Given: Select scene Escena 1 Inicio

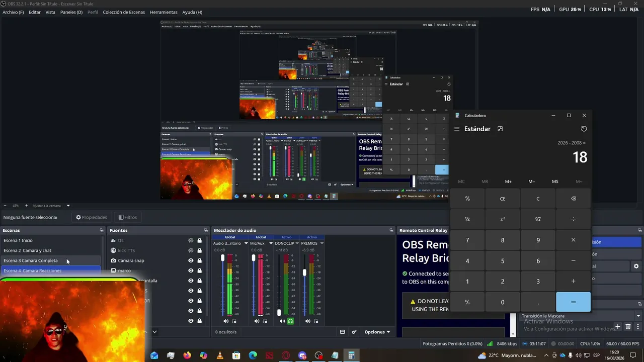Looking at the screenshot, I should point(51,240).
